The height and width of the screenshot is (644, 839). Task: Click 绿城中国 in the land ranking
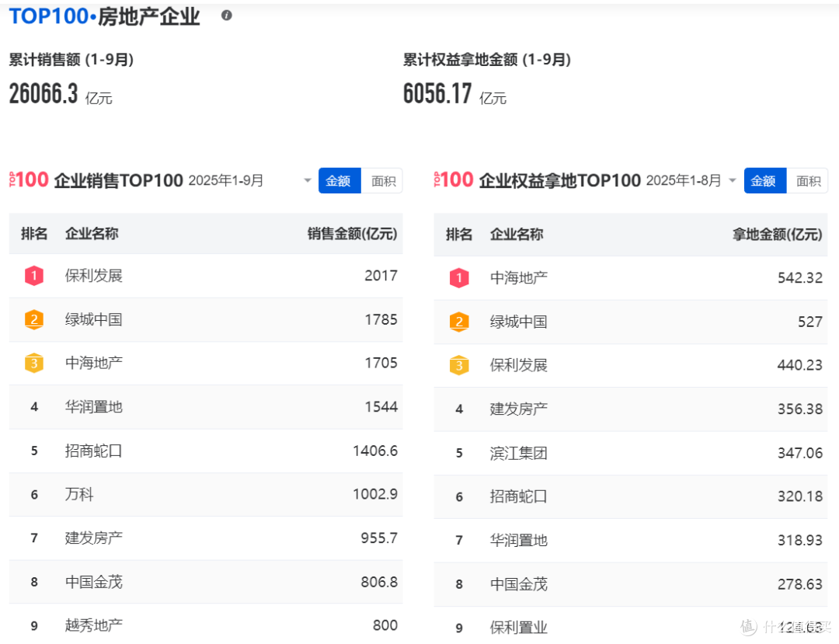click(518, 322)
